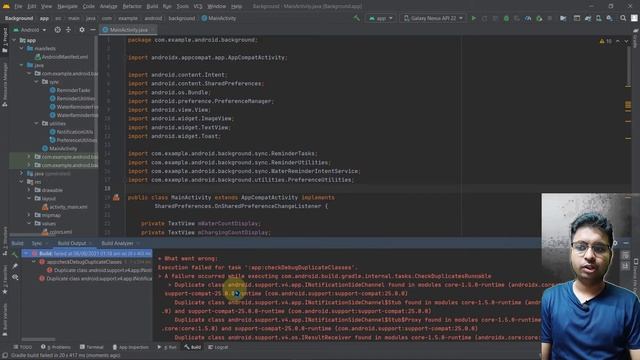Jump to previous highlighted warning arrow
Image resolution: width=640 pixels, height=360 pixels.
tap(618, 41)
